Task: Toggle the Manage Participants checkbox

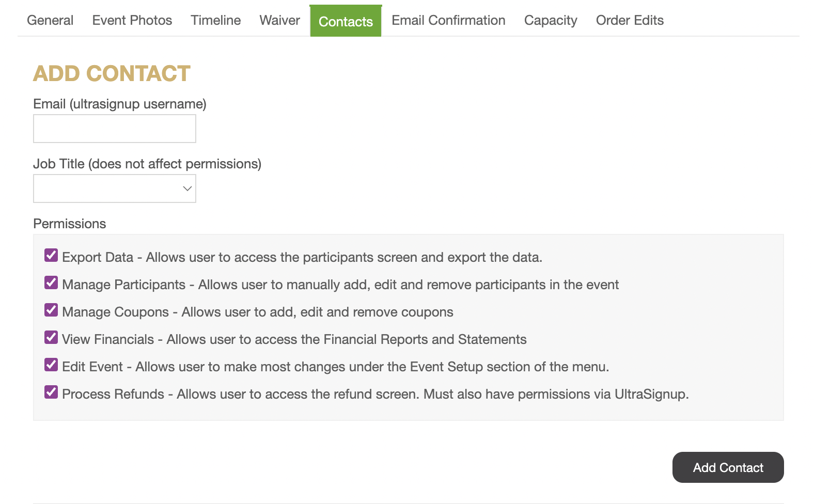Action: (x=51, y=282)
